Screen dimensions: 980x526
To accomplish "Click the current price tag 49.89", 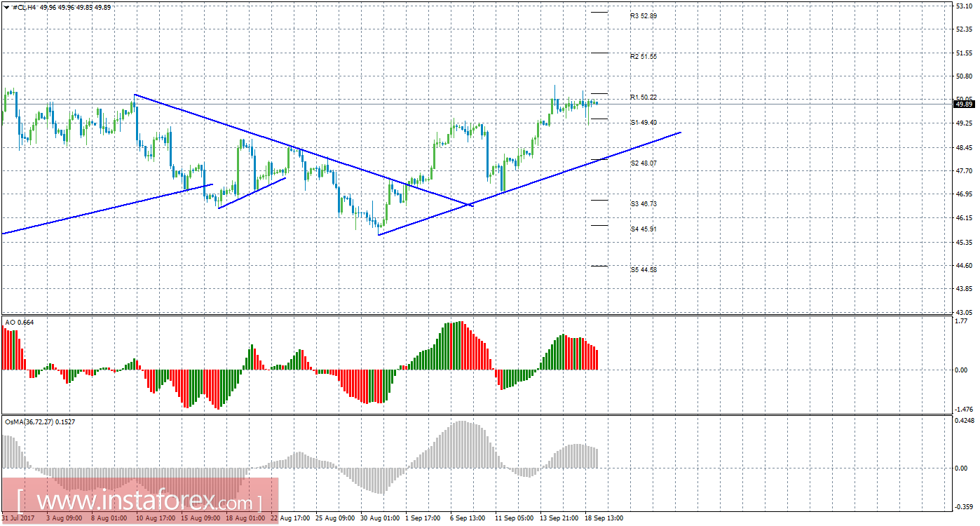I will (x=964, y=104).
